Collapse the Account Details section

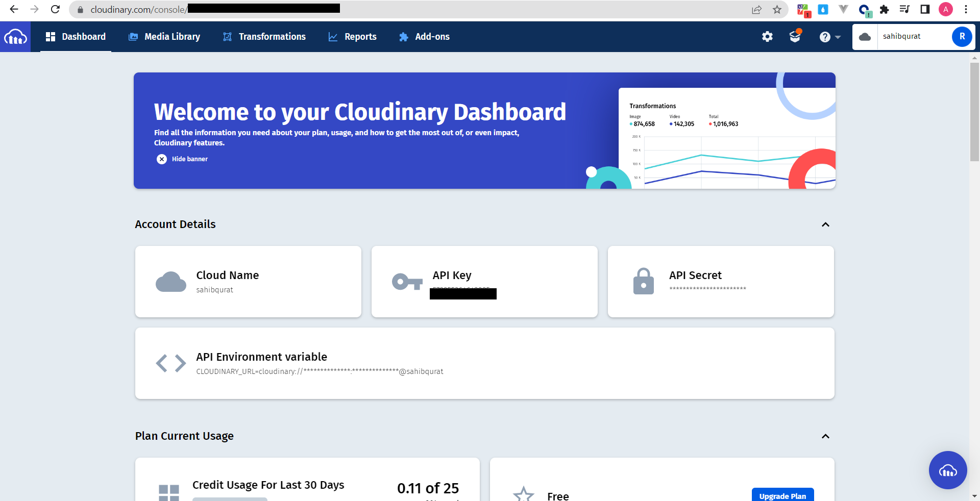(825, 224)
